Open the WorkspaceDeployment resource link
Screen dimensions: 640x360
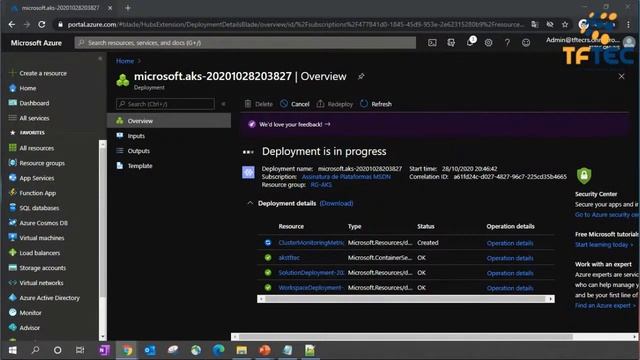311,288
